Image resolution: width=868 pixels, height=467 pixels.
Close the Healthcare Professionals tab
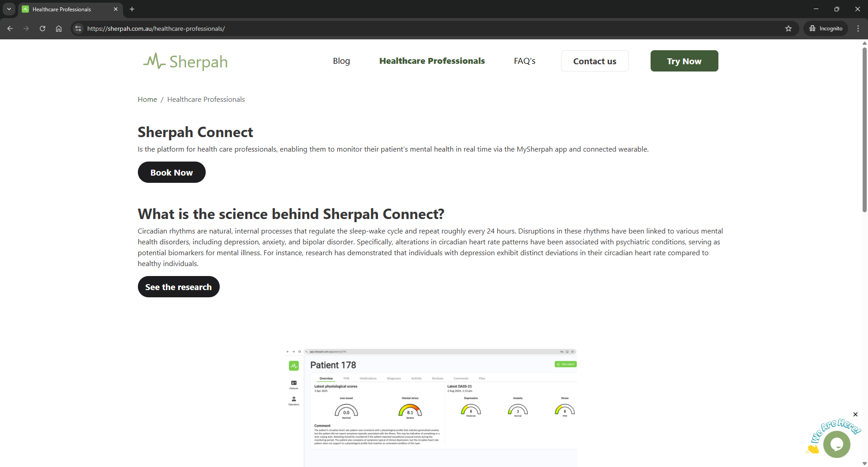[116, 9]
